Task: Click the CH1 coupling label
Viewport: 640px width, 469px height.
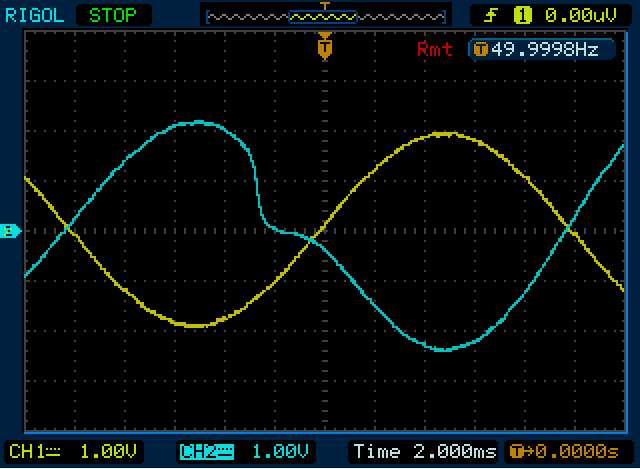Action: coord(34,451)
